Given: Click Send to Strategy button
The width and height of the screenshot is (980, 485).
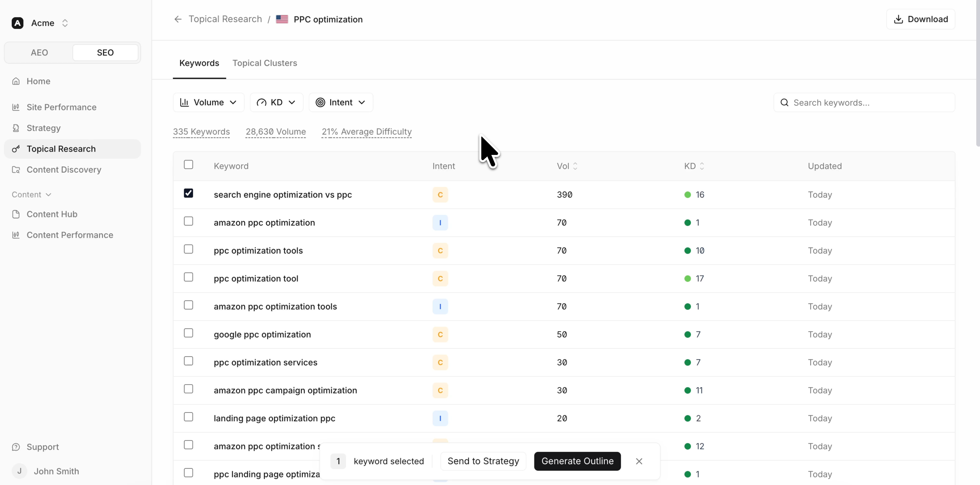Looking at the screenshot, I should click(x=483, y=461).
